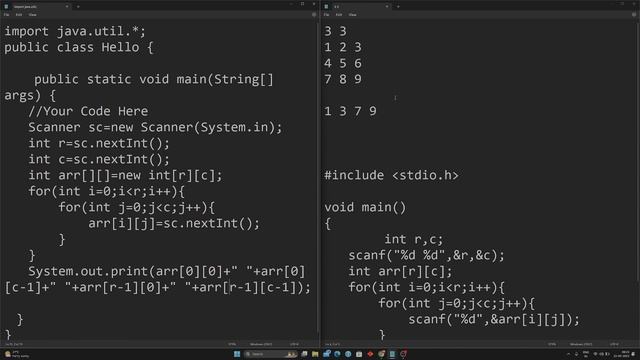This screenshot has height=360, width=640.
Task: Click 'UTF-8' in the C Notepad status bar
Action: [x=614, y=344]
